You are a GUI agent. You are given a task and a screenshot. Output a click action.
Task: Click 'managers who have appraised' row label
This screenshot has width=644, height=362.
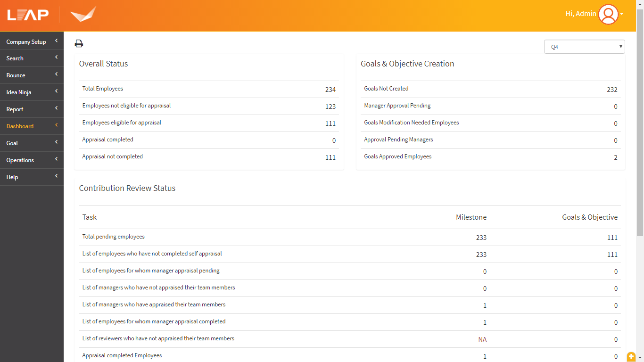[x=154, y=304]
